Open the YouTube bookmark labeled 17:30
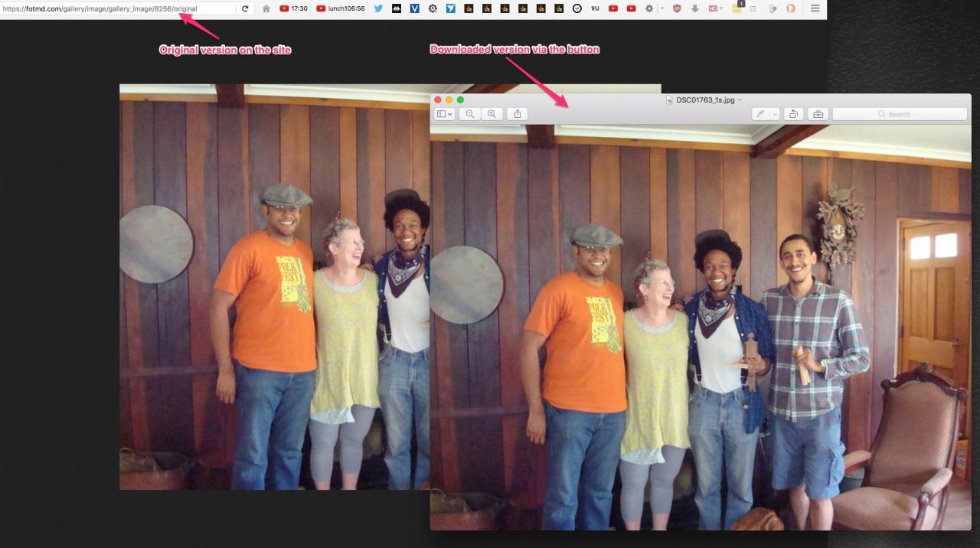 click(294, 8)
